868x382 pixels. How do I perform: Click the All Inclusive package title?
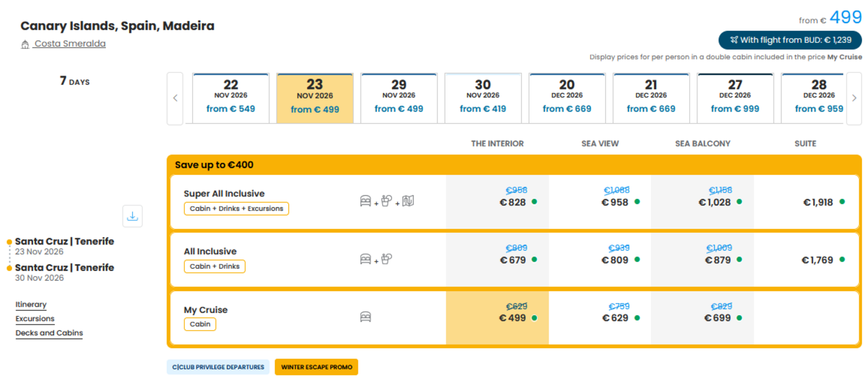(210, 252)
